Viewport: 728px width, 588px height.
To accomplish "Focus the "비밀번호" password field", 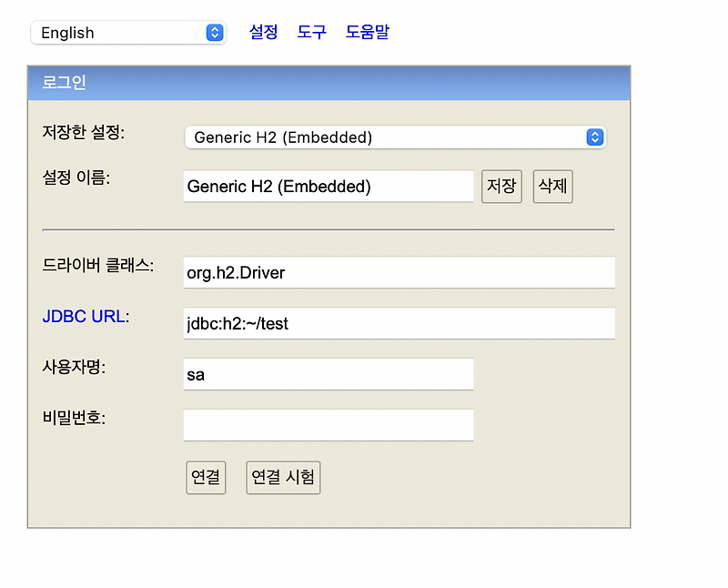I will click(x=328, y=425).
